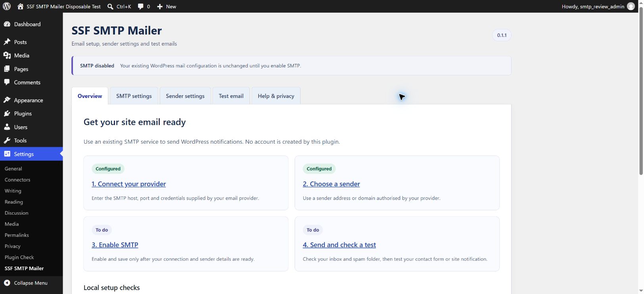Click the 'SMTP disabled' notice label
Screen dimensions: 644x294
pyautogui.click(x=97, y=66)
